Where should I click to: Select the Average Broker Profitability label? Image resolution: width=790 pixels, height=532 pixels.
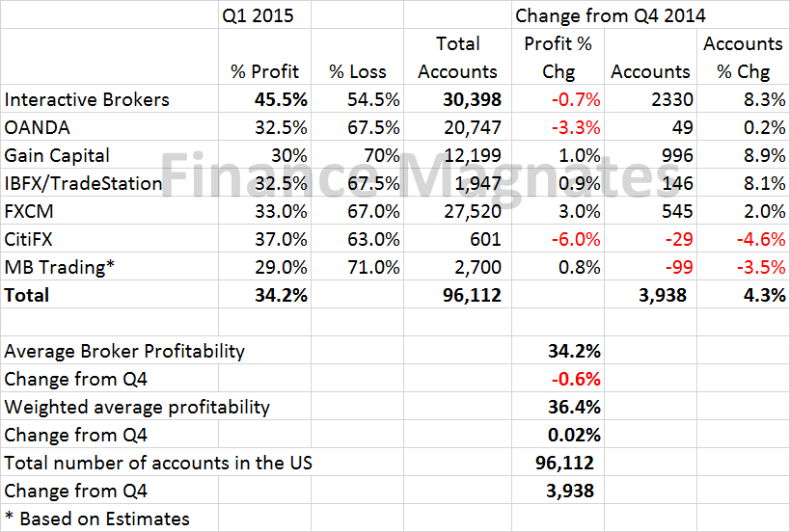[x=124, y=351]
